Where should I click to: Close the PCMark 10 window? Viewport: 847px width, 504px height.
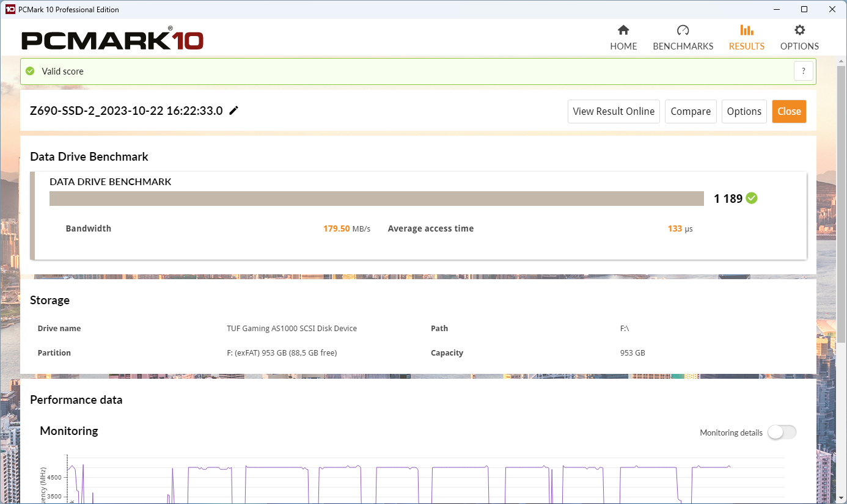(832, 9)
